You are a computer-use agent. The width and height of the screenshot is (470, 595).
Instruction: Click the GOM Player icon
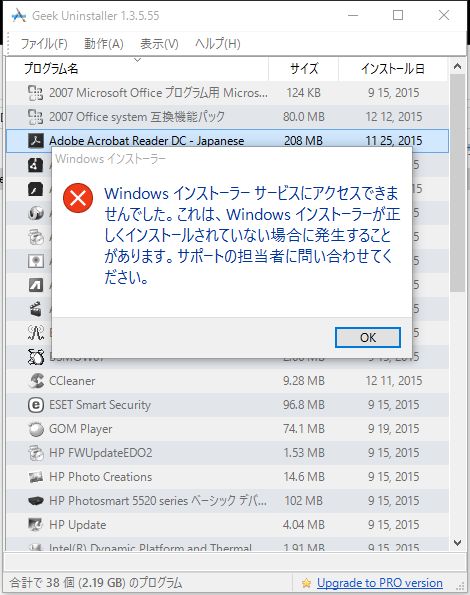(36, 429)
